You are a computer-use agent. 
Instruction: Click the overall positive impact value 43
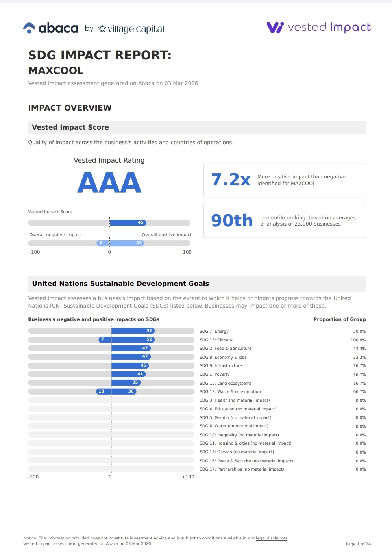click(139, 243)
